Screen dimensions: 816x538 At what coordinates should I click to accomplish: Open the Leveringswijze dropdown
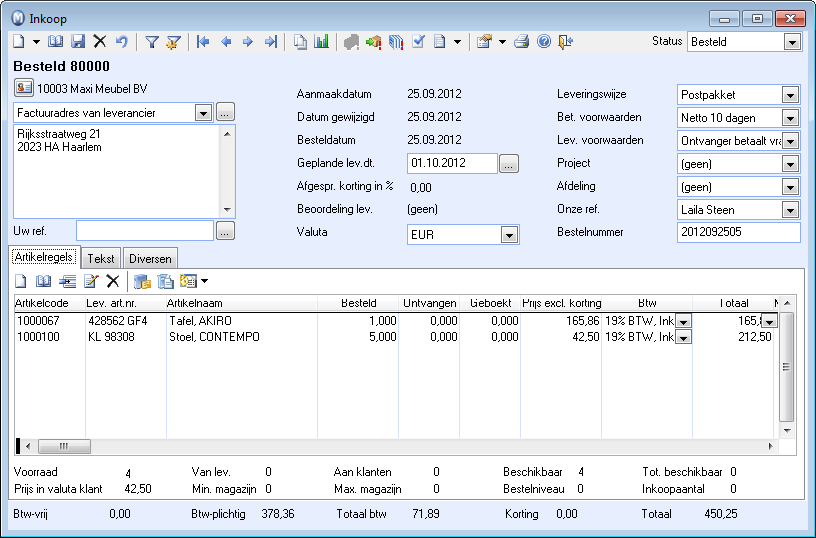point(790,95)
